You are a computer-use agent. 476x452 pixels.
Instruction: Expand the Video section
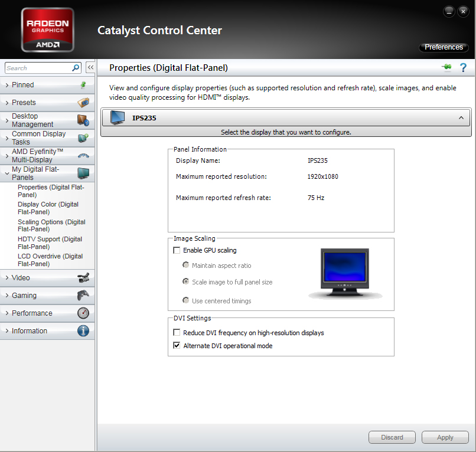(21, 278)
